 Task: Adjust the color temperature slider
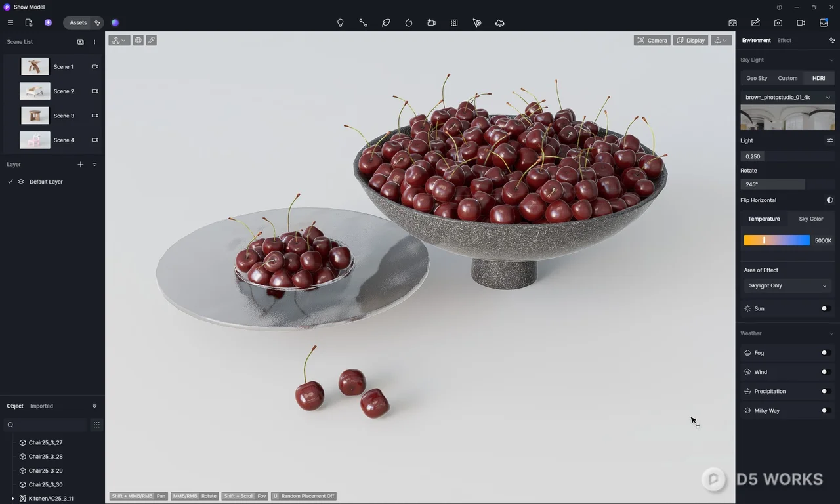[776, 240]
